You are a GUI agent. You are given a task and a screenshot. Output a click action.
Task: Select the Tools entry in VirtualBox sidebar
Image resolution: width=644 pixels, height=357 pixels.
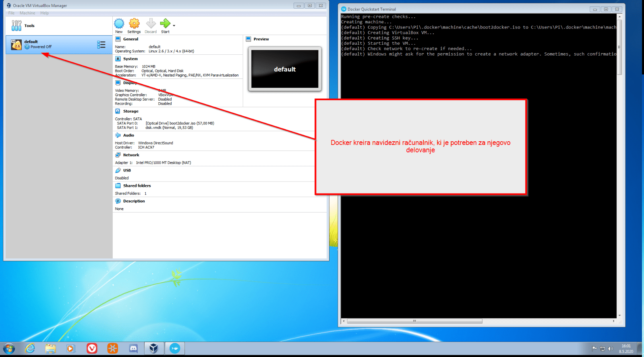58,26
